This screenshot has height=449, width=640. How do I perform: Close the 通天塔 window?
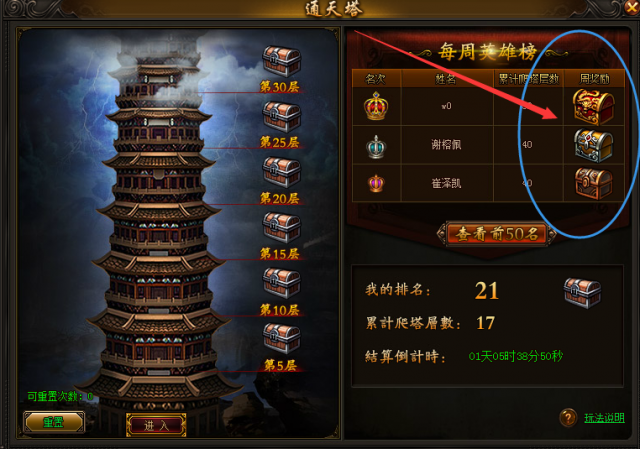click(632, 7)
